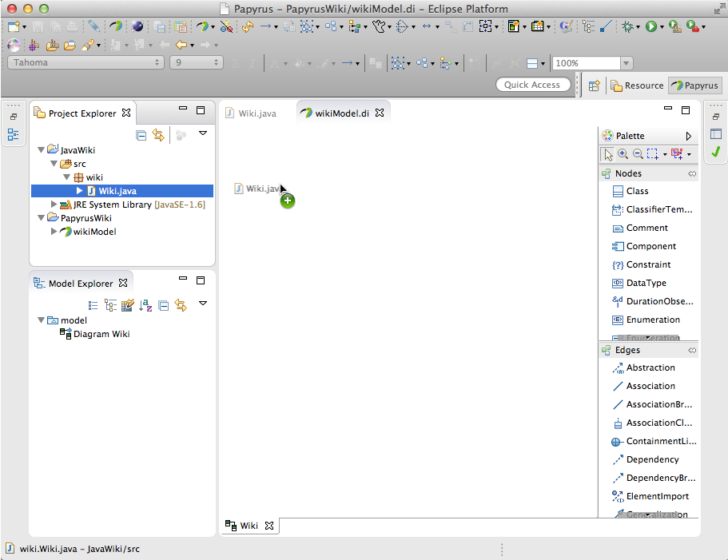Select the Class node in the palette
The width and height of the screenshot is (728, 560).
tap(637, 191)
